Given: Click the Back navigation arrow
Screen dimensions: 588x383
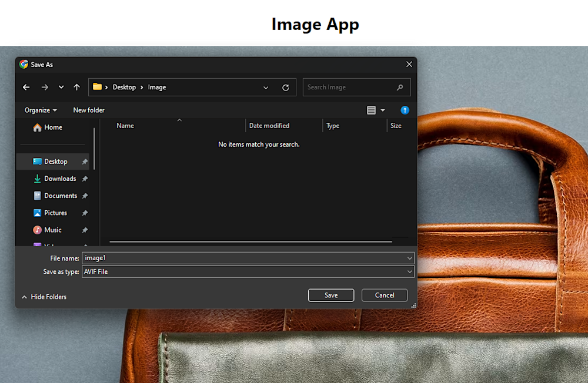Looking at the screenshot, I should tap(26, 88).
